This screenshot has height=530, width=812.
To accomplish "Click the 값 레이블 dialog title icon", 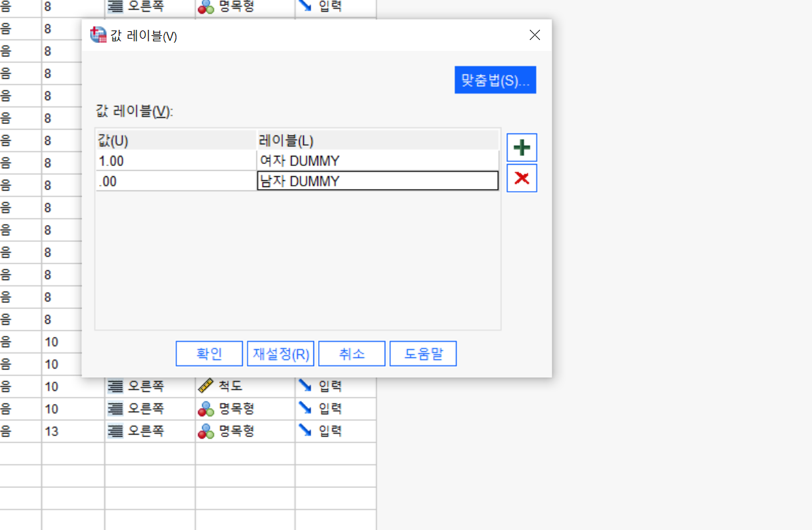I will click(x=98, y=35).
